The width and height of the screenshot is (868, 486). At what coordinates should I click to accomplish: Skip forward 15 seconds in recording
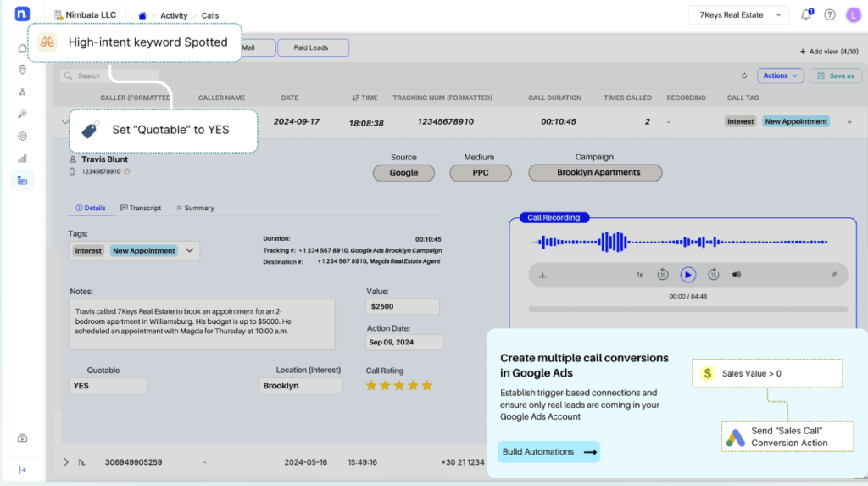click(x=714, y=275)
